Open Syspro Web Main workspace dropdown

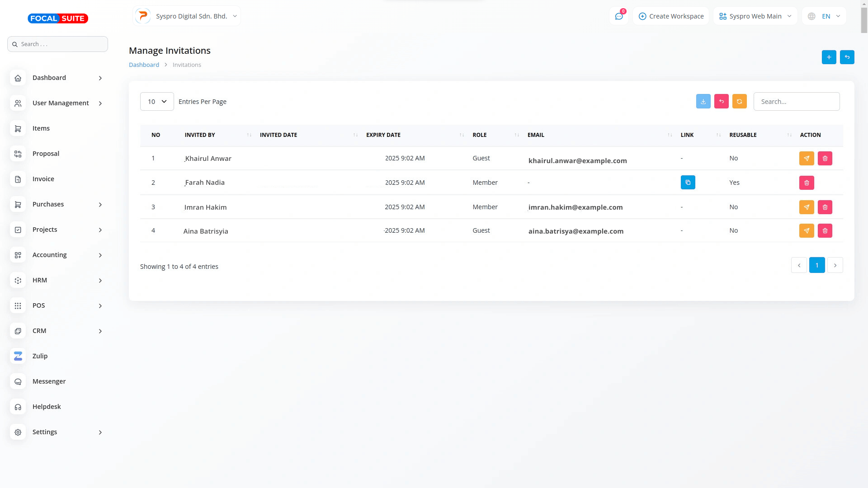click(755, 16)
